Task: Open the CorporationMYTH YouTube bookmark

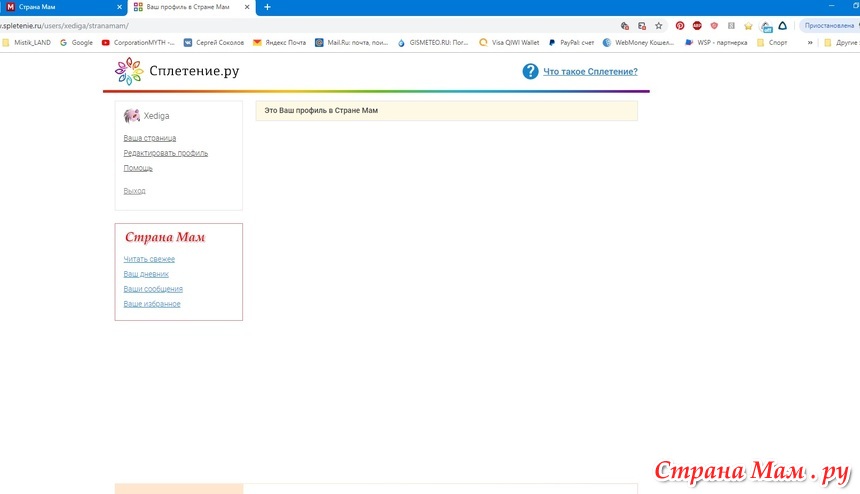Action: [138, 42]
